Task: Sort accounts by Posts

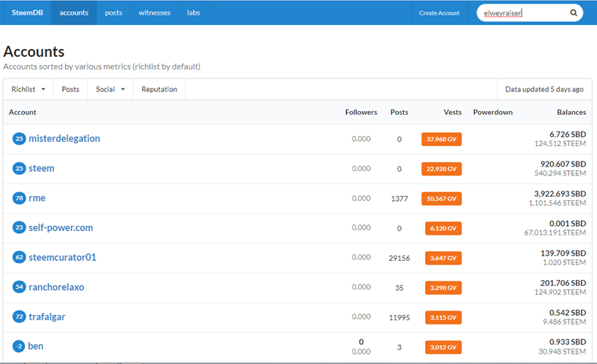Action: 70,89
